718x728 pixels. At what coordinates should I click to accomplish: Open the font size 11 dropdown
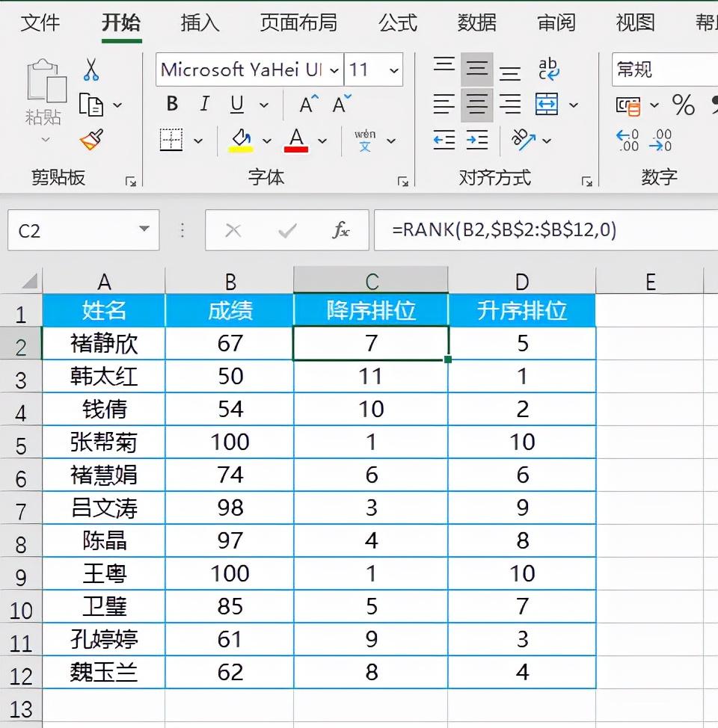point(394,70)
